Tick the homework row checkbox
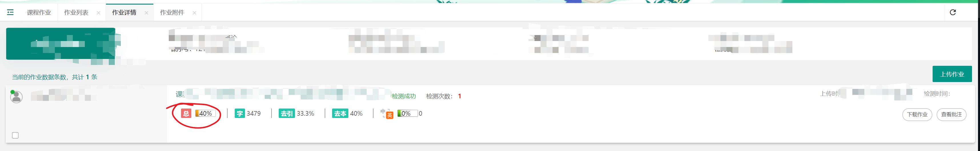The height and width of the screenshot is (151, 980). tap(15, 135)
